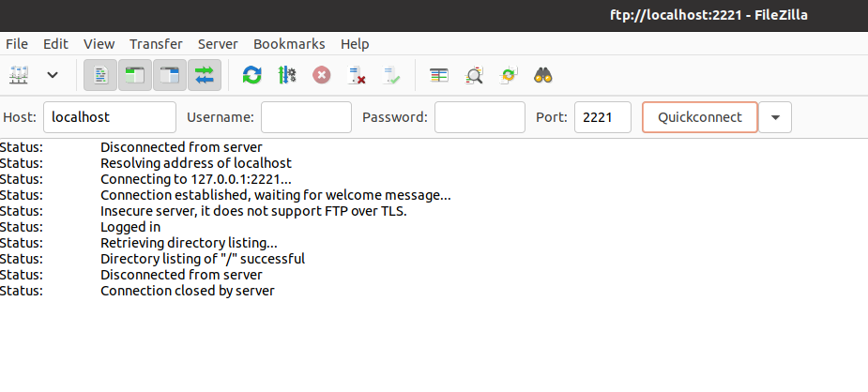Click the Username input field
The image size is (868, 392).
306,117
